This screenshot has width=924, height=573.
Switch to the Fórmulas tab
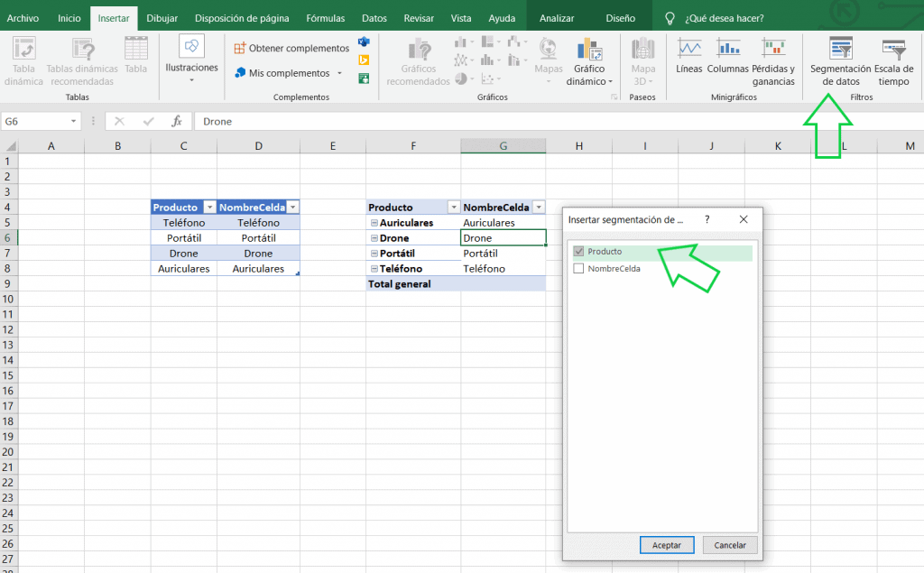pyautogui.click(x=325, y=18)
